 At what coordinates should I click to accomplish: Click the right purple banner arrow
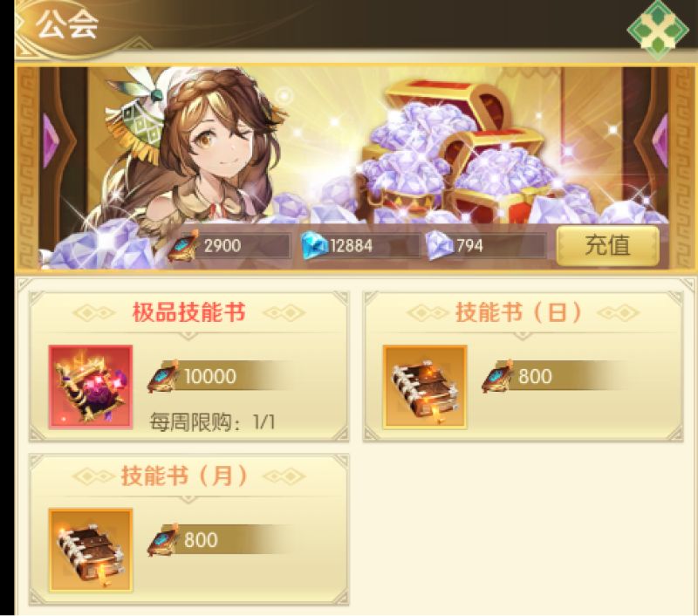point(660,141)
